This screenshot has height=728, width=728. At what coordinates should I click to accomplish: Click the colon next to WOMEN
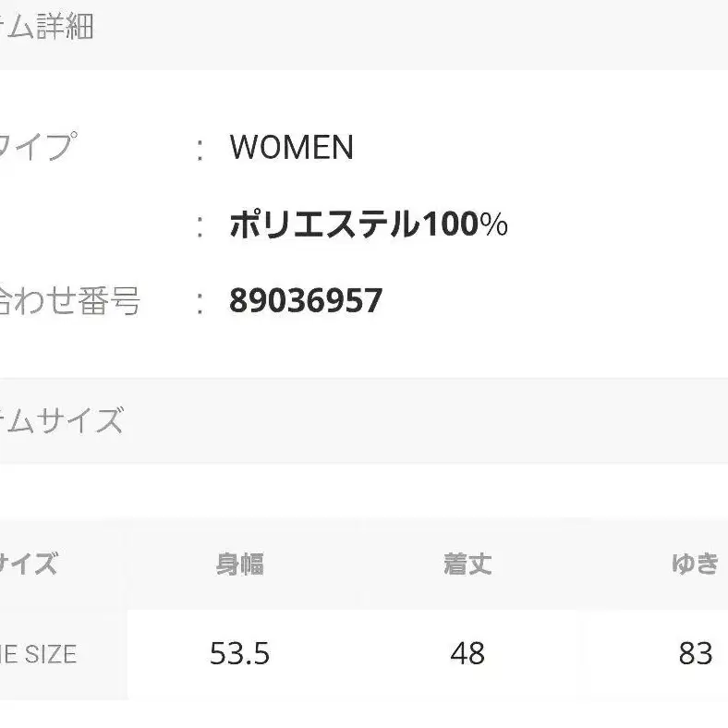200,150
